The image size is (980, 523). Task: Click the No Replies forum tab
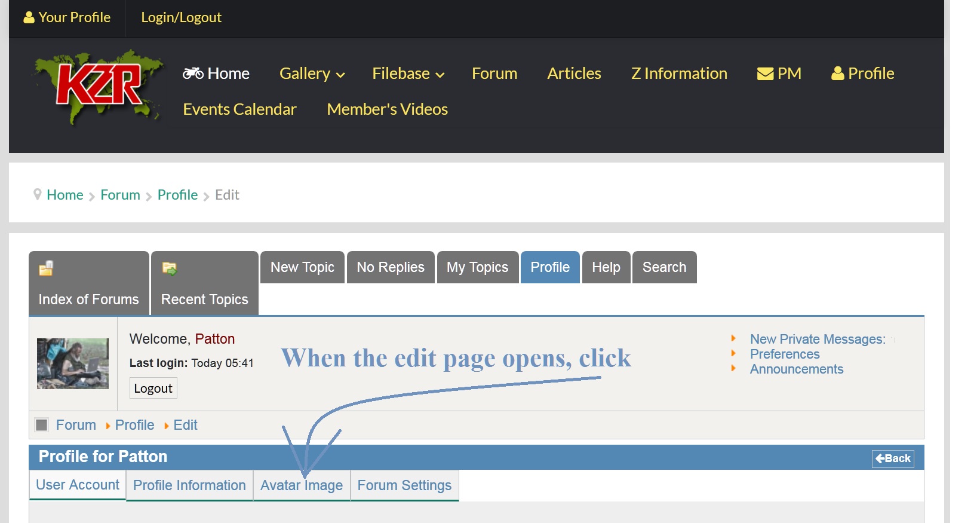point(391,267)
